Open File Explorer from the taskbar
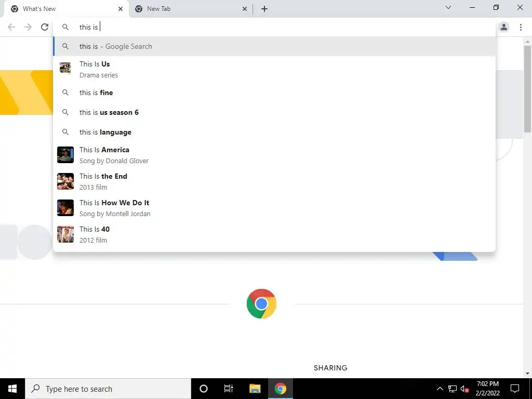 click(x=255, y=389)
